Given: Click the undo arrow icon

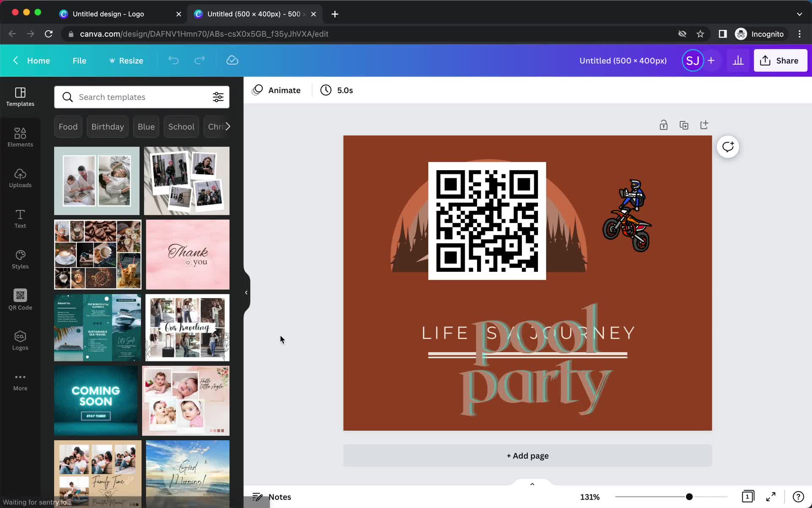Looking at the screenshot, I should 173,61.
